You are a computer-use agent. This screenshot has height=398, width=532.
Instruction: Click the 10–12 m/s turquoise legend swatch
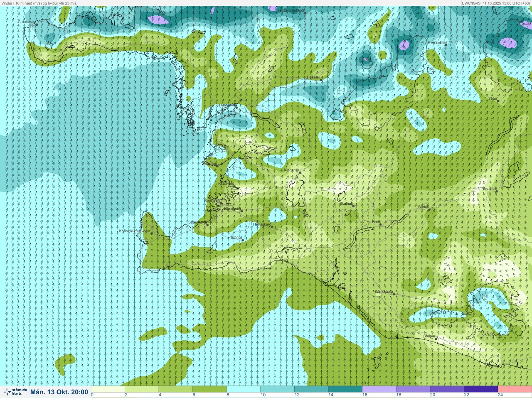click(277, 389)
